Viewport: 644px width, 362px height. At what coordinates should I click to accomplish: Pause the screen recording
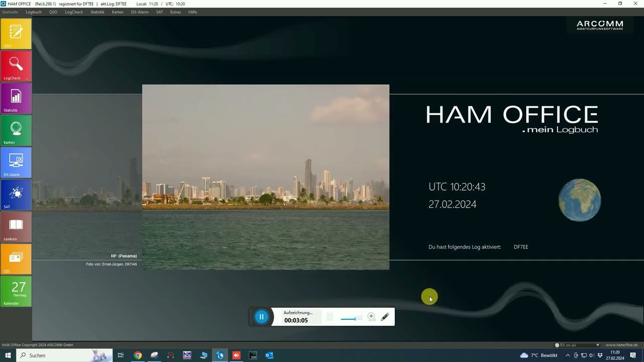coord(261,317)
